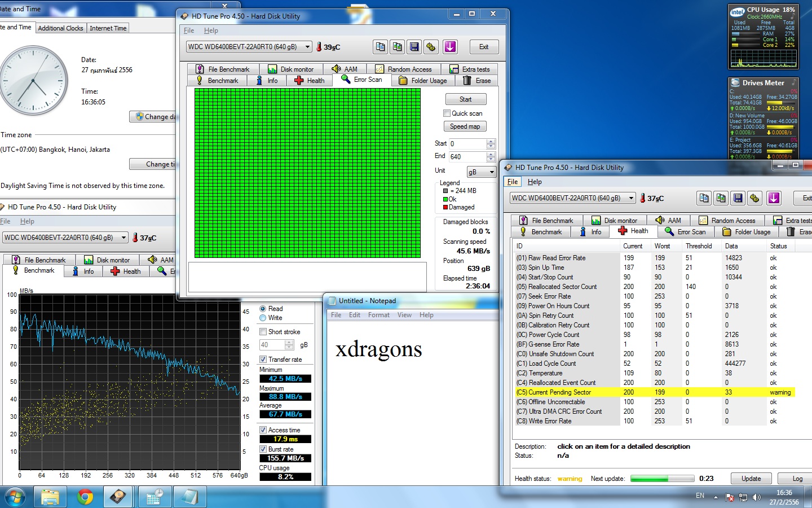The image size is (812, 508).
Task: Open Disk monitor tab in Benchmark window
Action: pyautogui.click(x=107, y=260)
